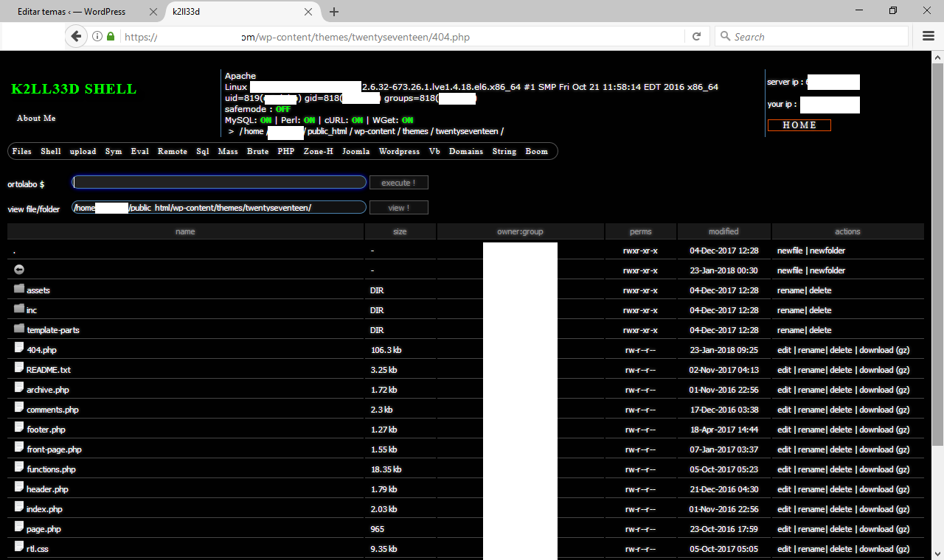Click the view ! button
This screenshot has height=560, width=944.
tap(399, 208)
